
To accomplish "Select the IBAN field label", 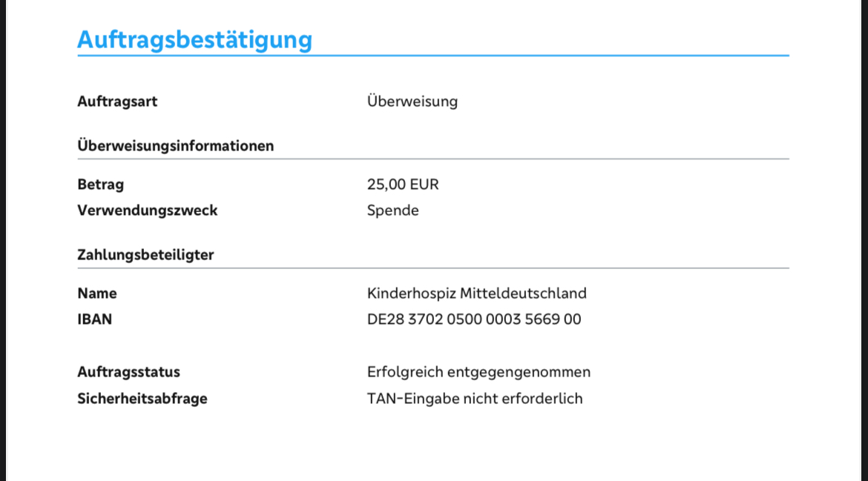I will pyautogui.click(x=94, y=319).
